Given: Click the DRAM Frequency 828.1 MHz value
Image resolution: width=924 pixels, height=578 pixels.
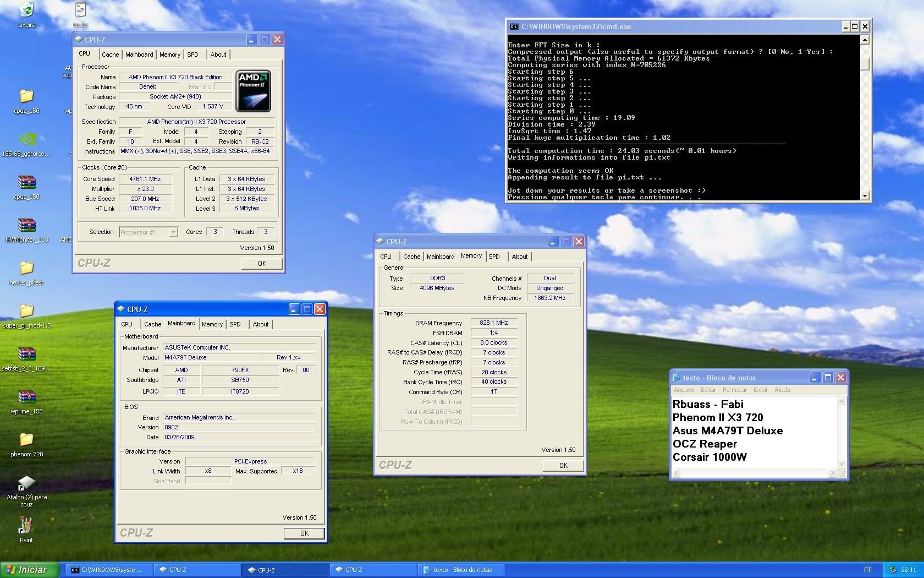Looking at the screenshot, I should tap(493, 323).
